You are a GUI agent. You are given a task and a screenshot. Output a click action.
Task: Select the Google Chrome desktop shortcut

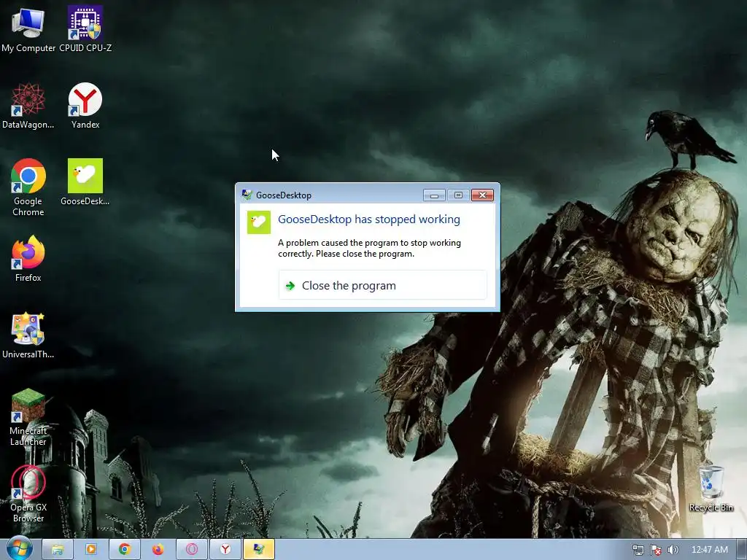click(28, 187)
